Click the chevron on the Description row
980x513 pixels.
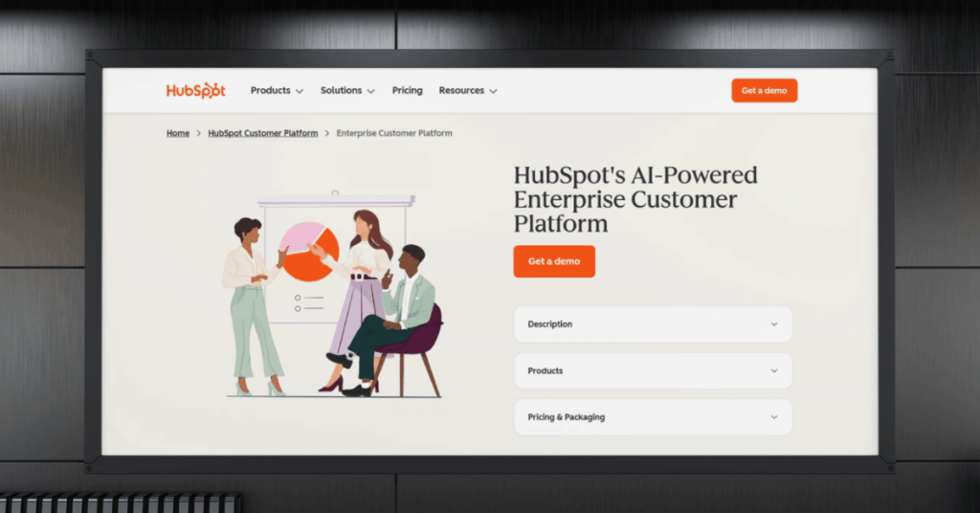point(773,324)
